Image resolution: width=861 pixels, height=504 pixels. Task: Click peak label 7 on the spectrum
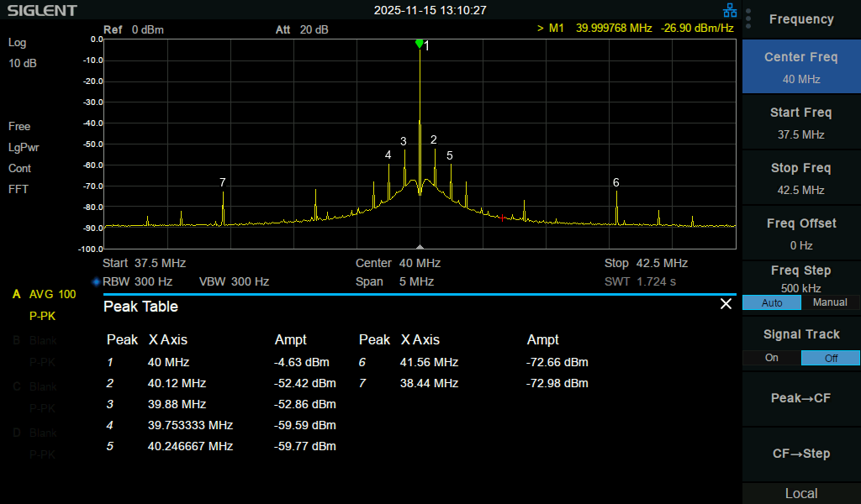point(222,182)
